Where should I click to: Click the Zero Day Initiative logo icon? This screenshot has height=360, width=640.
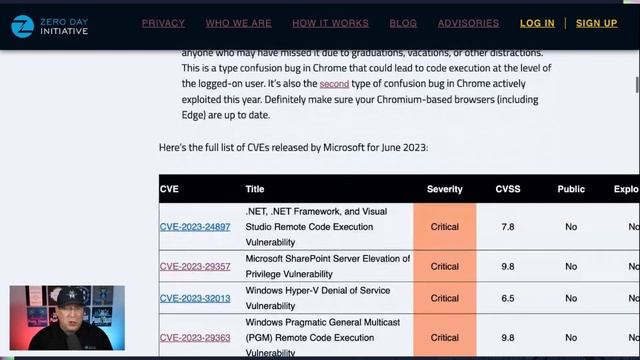click(x=22, y=27)
